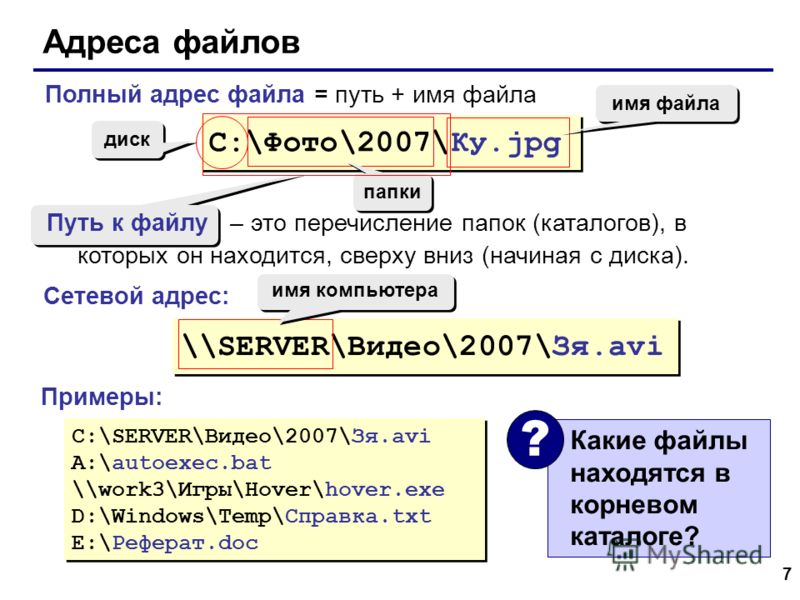Click 'Зя.avi' in the network address box
The image size is (800, 600).
607,345
